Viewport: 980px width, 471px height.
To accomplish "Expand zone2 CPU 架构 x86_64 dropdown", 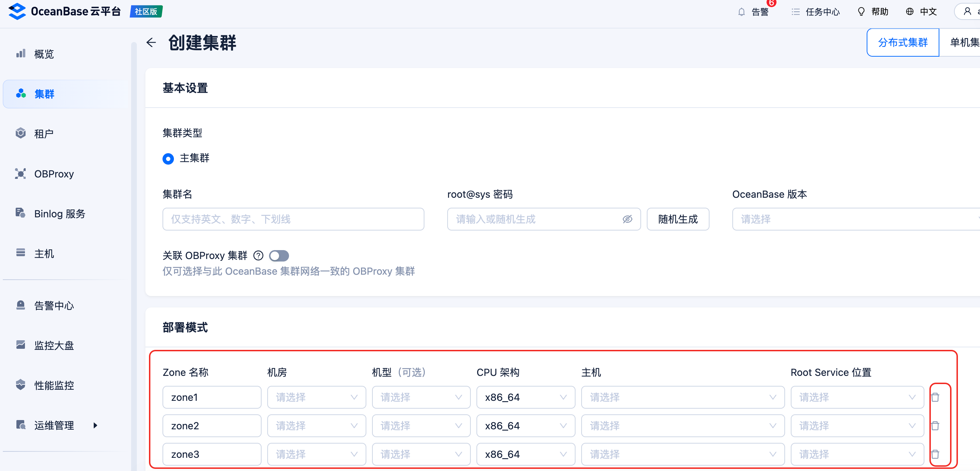I will (x=525, y=426).
